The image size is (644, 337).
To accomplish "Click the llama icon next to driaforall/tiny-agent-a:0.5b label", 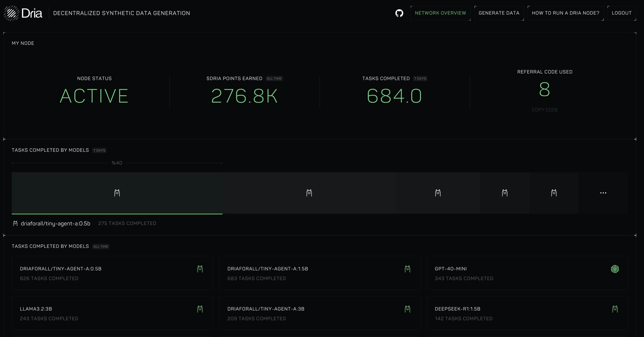I will [15, 223].
